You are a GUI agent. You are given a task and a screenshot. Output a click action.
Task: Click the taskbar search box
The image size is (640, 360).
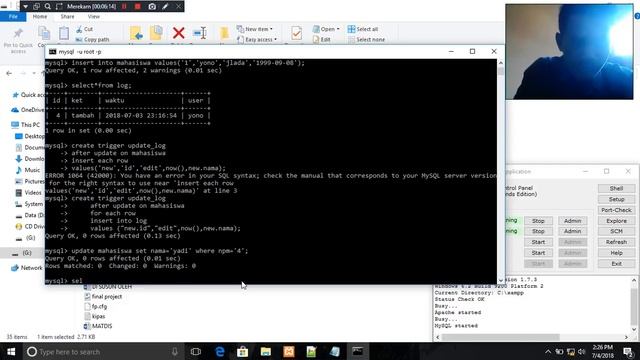104,351
